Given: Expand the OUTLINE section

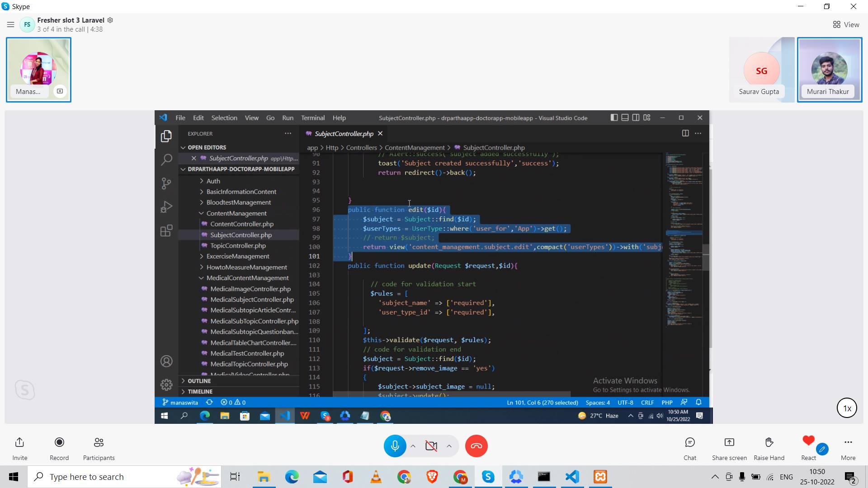Looking at the screenshot, I should 199,381.
